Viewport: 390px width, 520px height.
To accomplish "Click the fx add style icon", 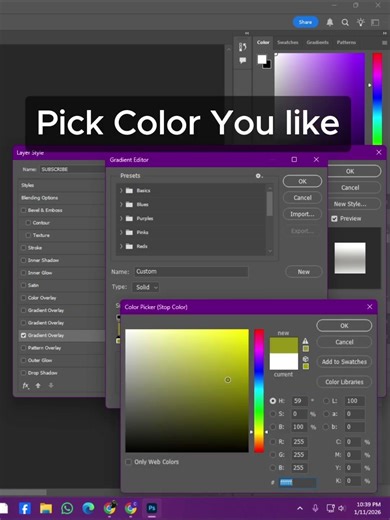I will coord(26,386).
